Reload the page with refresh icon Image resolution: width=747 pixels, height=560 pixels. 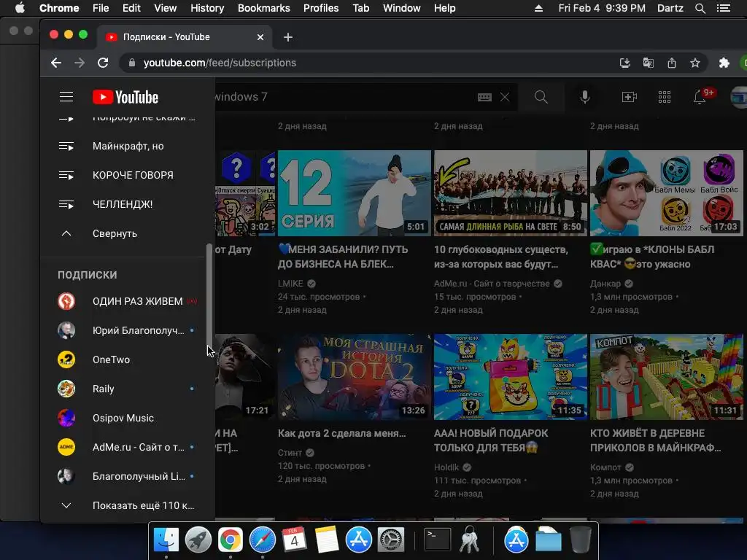point(103,63)
